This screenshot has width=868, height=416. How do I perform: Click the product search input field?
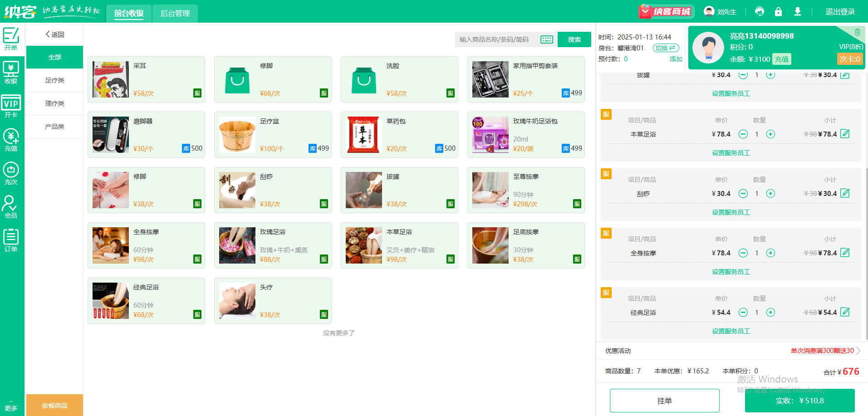click(497, 39)
